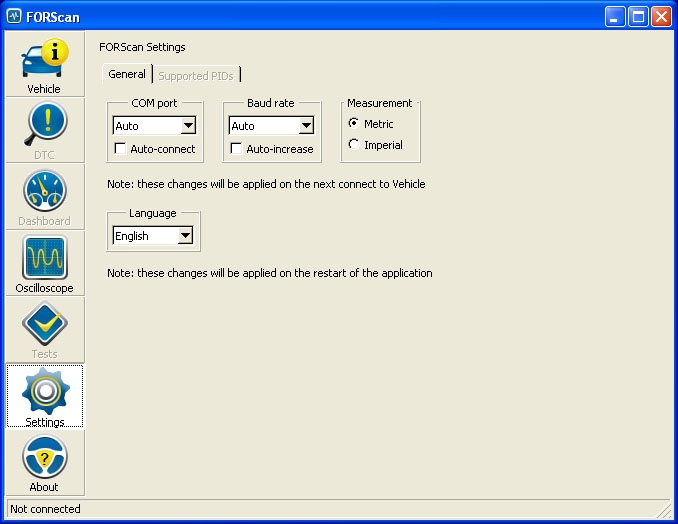678x524 pixels.
Task: Expand the Baud rate dropdown
Action: click(306, 126)
